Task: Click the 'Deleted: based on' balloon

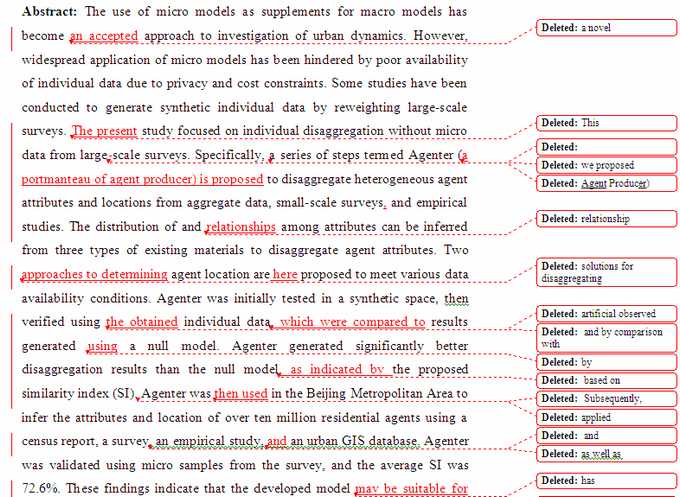Action: [606, 381]
